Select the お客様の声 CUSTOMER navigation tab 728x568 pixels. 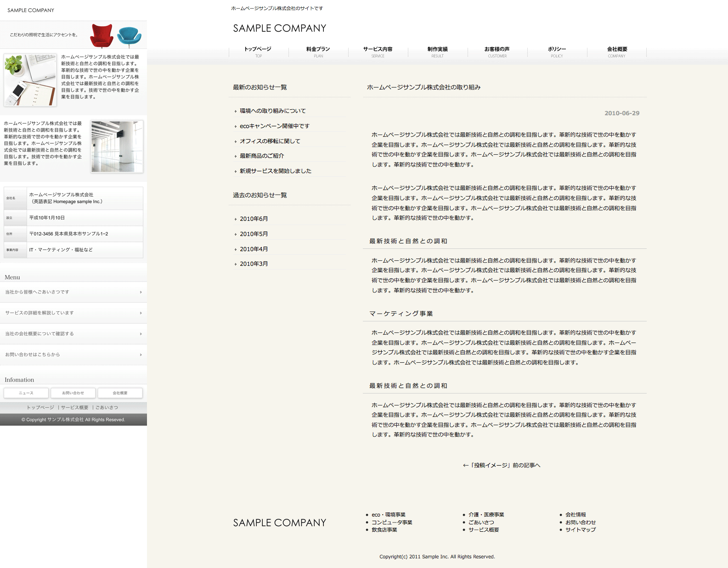[497, 52]
